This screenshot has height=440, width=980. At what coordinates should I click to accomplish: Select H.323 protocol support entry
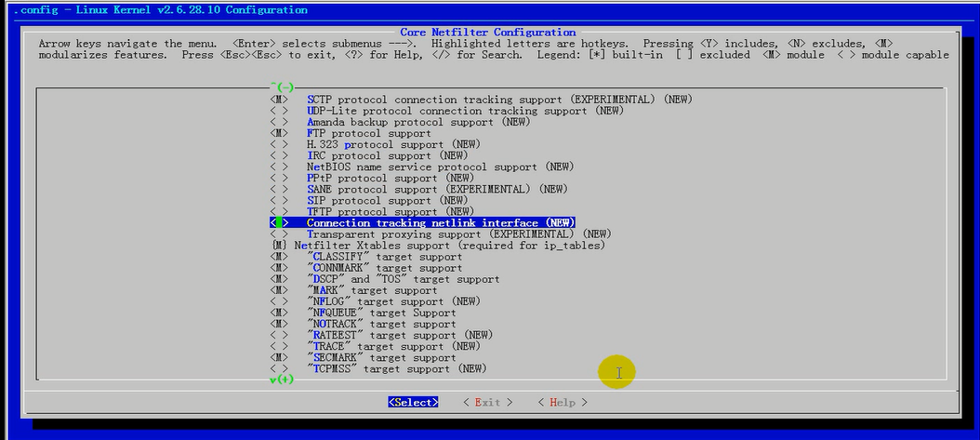(x=393, y=144)
